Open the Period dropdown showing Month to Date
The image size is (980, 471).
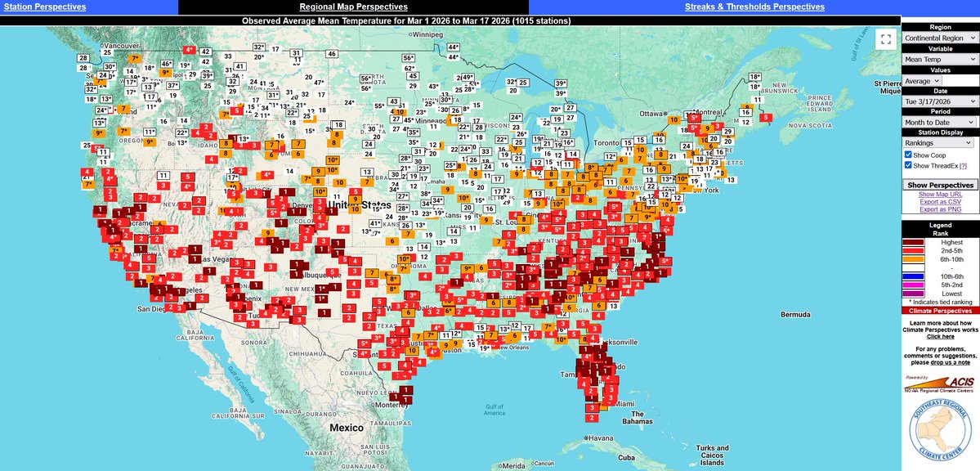click(x=940, y=122)
